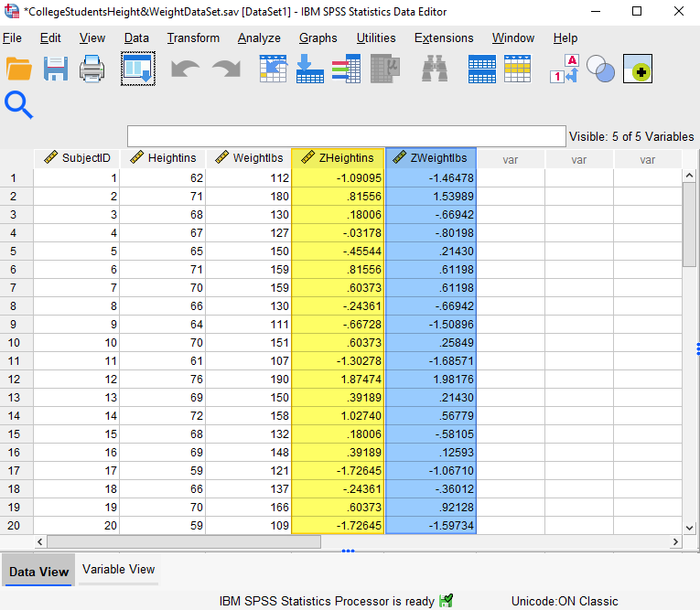Click the Value labels icon
Screen dimensions: 700x610
tap(565, 69)
